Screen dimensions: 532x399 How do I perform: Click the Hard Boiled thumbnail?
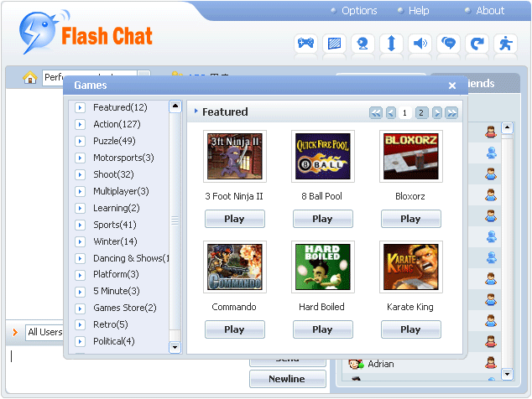tap(323, 267)
